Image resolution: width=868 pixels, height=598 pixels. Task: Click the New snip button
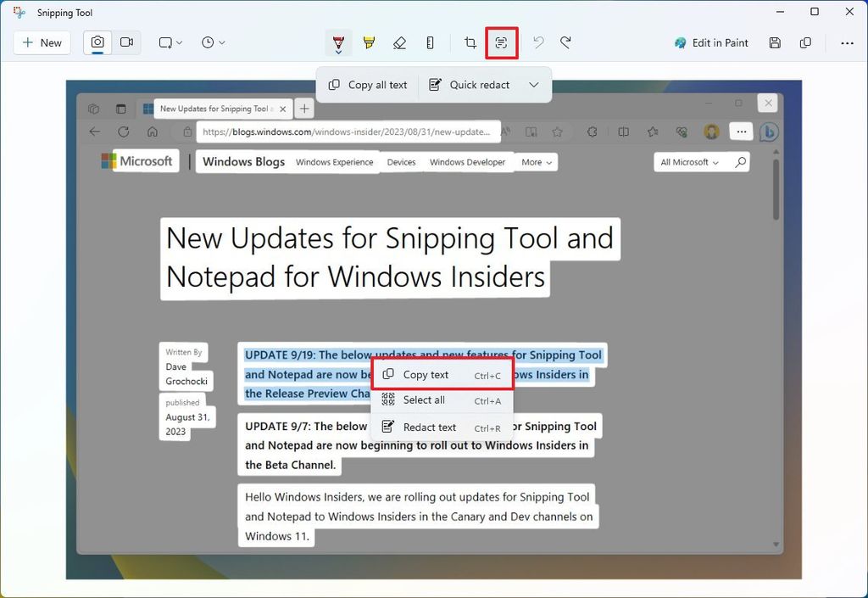click(42, 42)
